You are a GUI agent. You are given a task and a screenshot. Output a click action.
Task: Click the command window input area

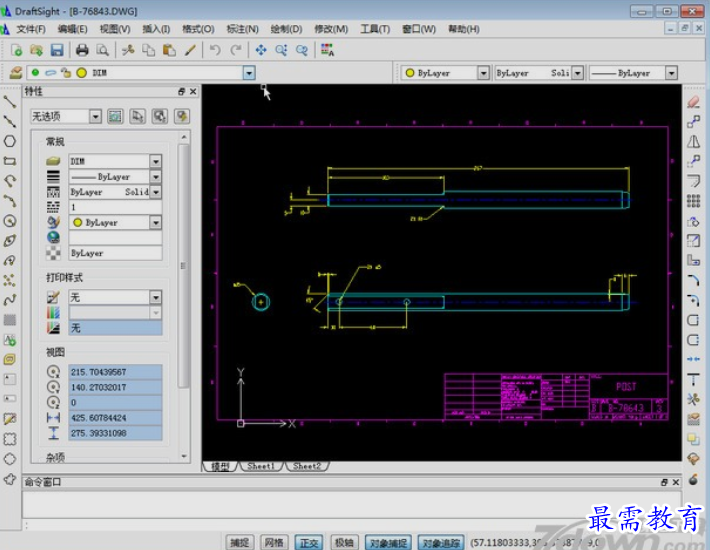click(351, 505)
